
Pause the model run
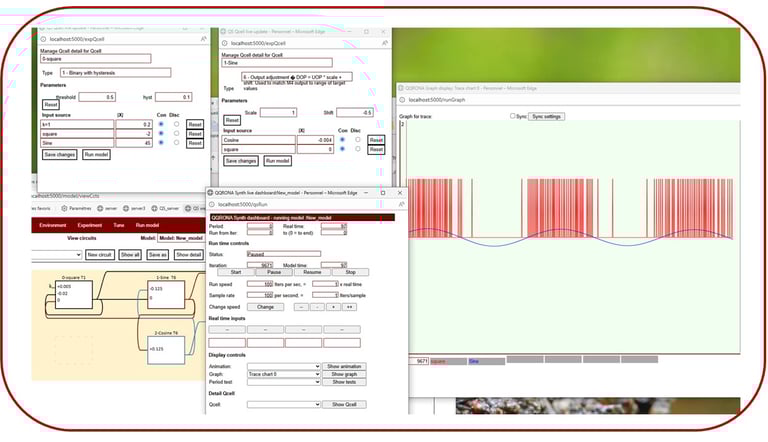[274, 272]
